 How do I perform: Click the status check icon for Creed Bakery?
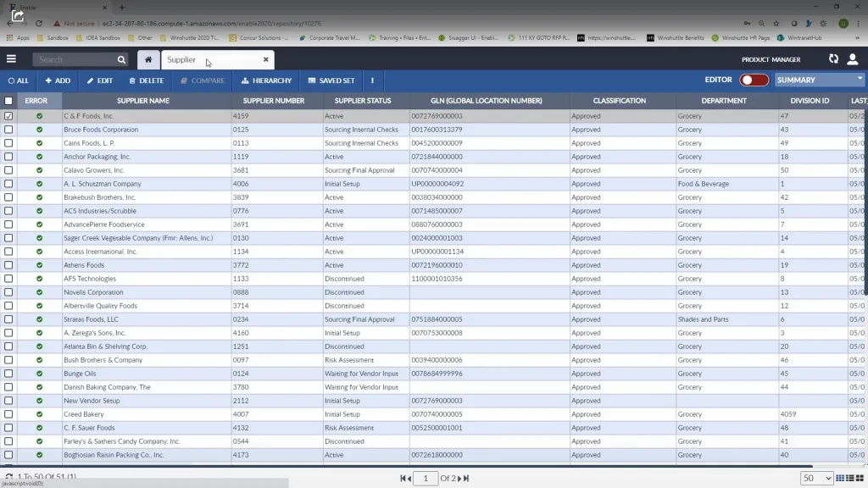(x=39, y=414)
